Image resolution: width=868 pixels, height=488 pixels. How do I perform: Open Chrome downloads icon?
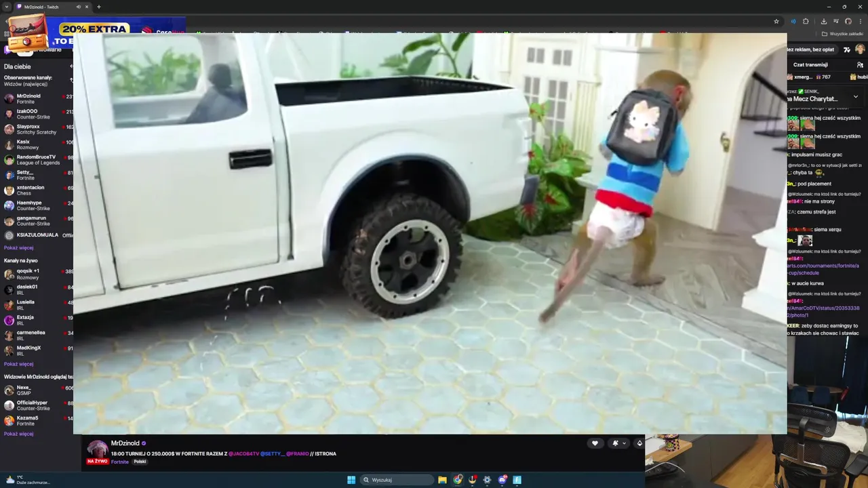click(823, 21)
